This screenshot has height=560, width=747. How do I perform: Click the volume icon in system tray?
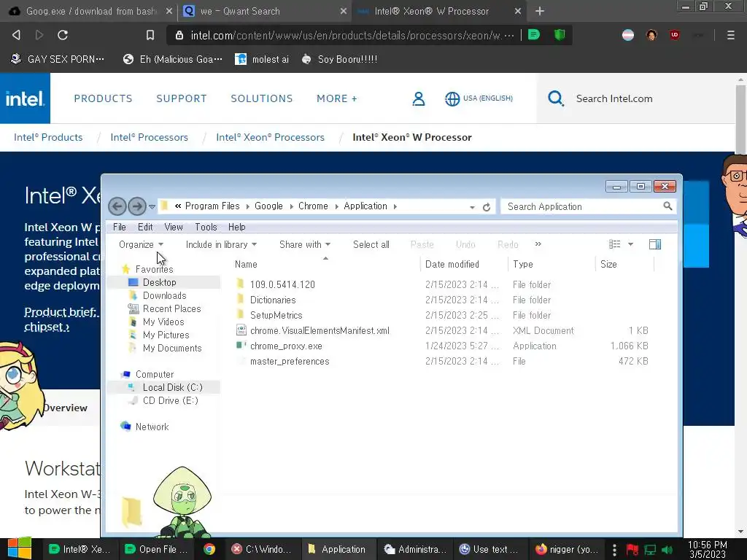[667, 550]
